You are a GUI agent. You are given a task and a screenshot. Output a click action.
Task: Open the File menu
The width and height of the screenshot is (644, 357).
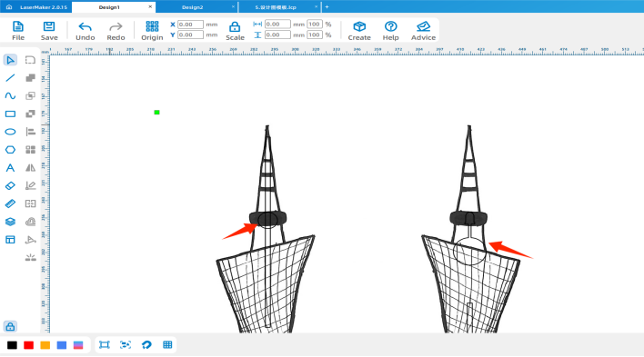click(x=18, y=31)
